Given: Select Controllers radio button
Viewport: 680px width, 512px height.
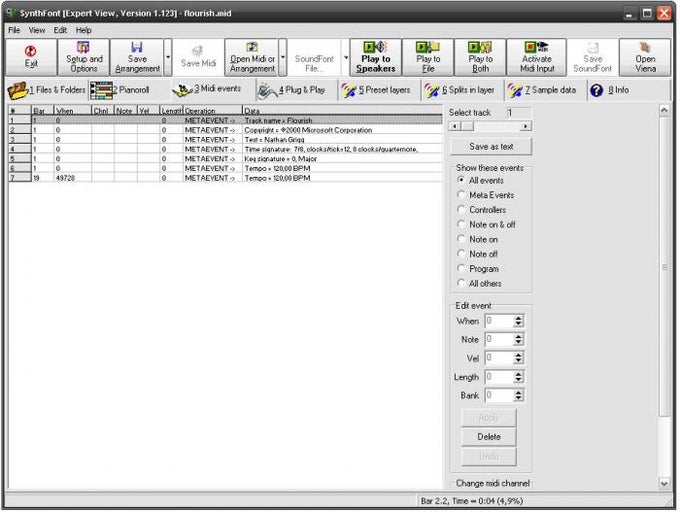Looking at the screenshot, I should click(x=461, y=209).
